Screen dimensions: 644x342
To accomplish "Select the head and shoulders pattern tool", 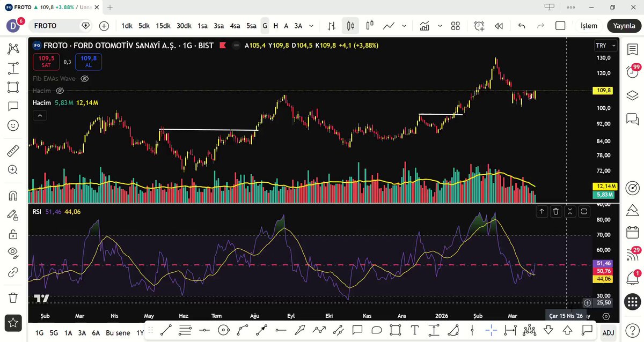I will [x=531, y=330].
